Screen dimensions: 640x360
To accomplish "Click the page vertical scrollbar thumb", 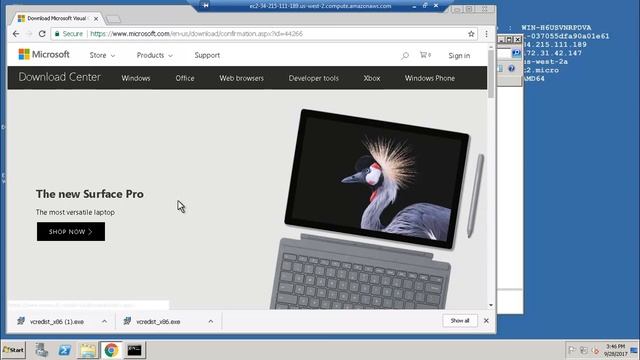I will point(491,74).
